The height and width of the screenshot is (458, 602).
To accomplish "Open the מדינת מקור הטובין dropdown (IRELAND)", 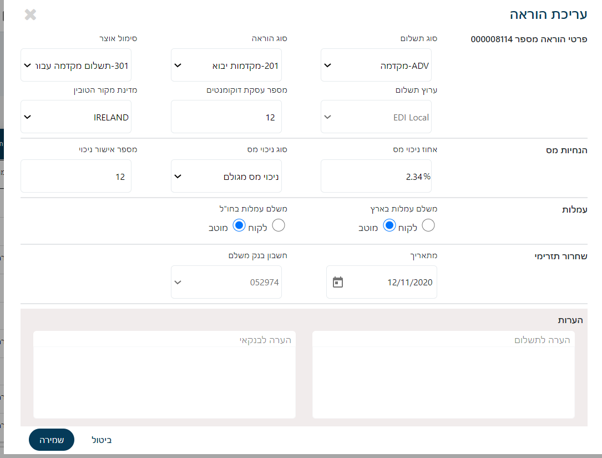I will tap(76, 117).
